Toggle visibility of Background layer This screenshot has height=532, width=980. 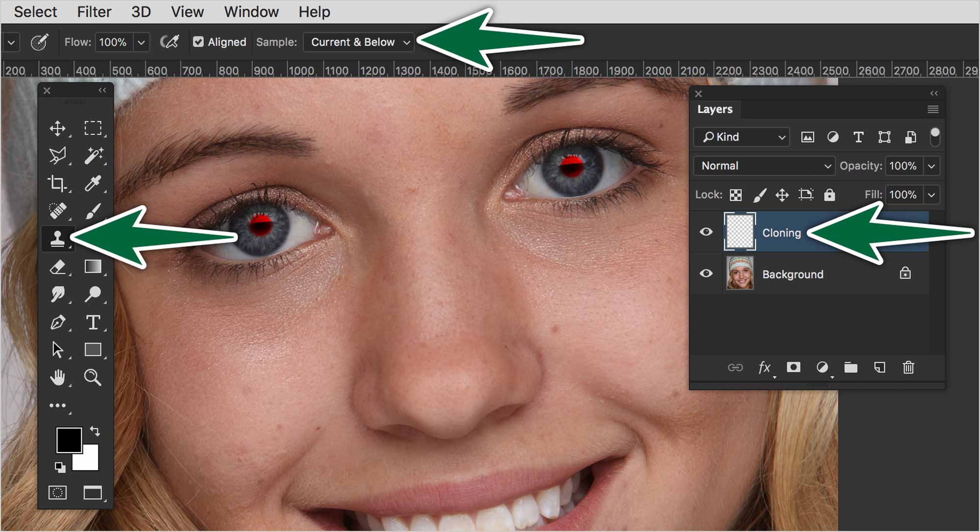click(708, 274)
